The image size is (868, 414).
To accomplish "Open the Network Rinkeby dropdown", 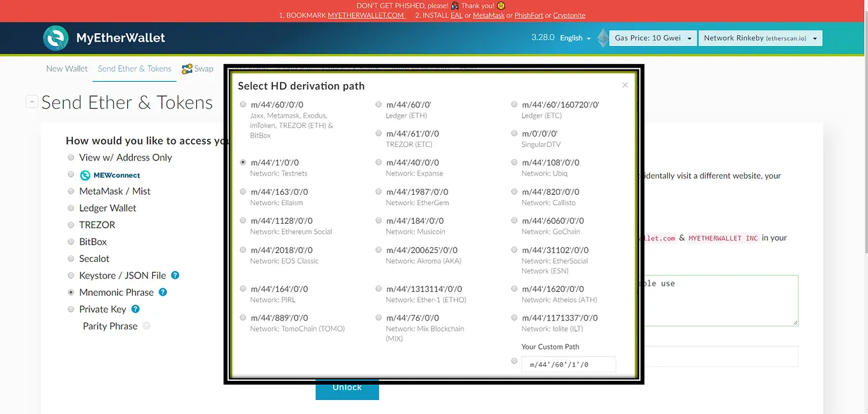I will click(x=760, y=38).
